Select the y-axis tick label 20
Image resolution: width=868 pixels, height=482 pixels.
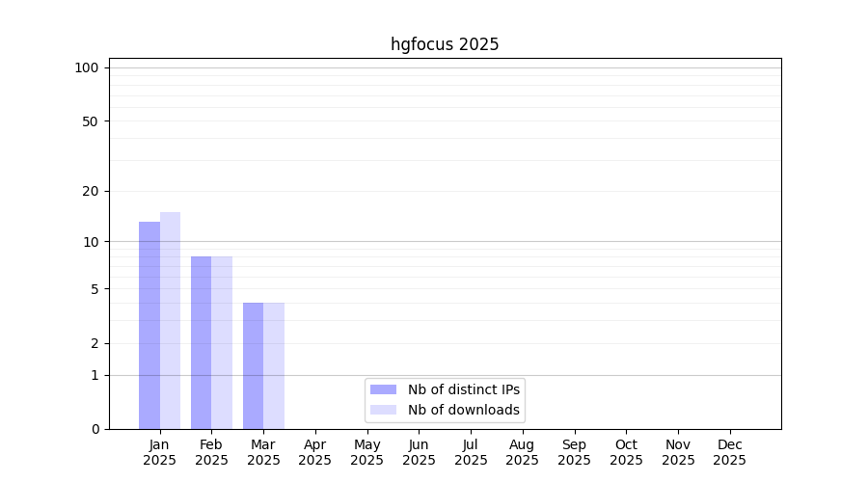[x=90, y=191]
